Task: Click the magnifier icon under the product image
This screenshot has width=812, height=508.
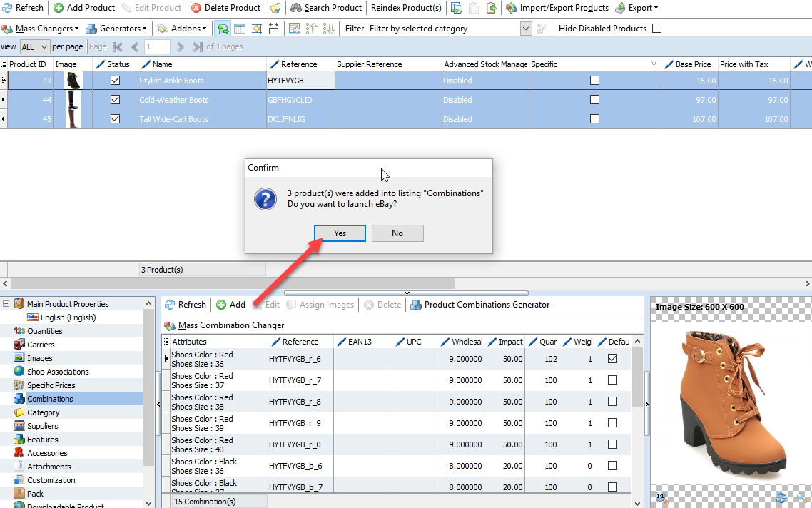Action: click(801, 497)
